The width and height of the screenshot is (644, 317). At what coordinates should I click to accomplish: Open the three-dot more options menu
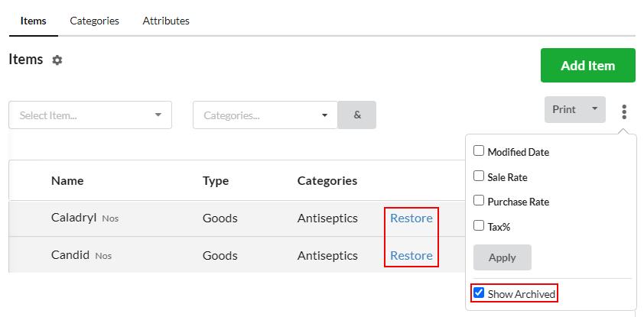tap(624, 112)
